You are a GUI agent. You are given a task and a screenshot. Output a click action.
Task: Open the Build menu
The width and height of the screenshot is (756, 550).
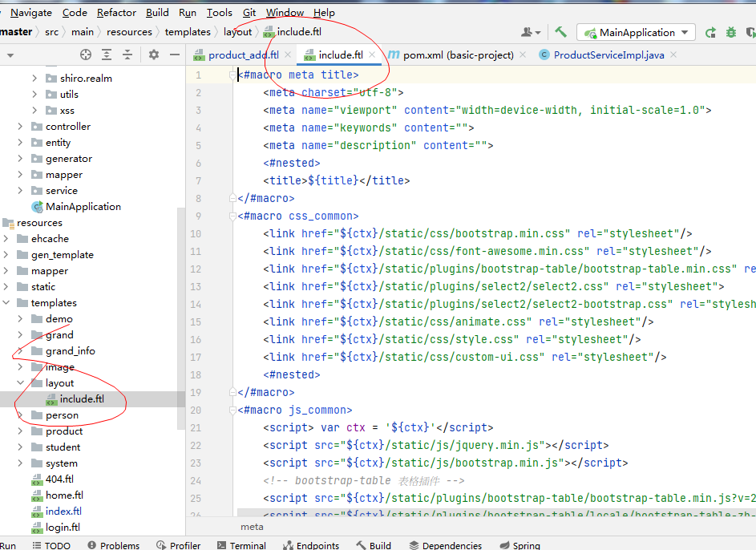157,13
